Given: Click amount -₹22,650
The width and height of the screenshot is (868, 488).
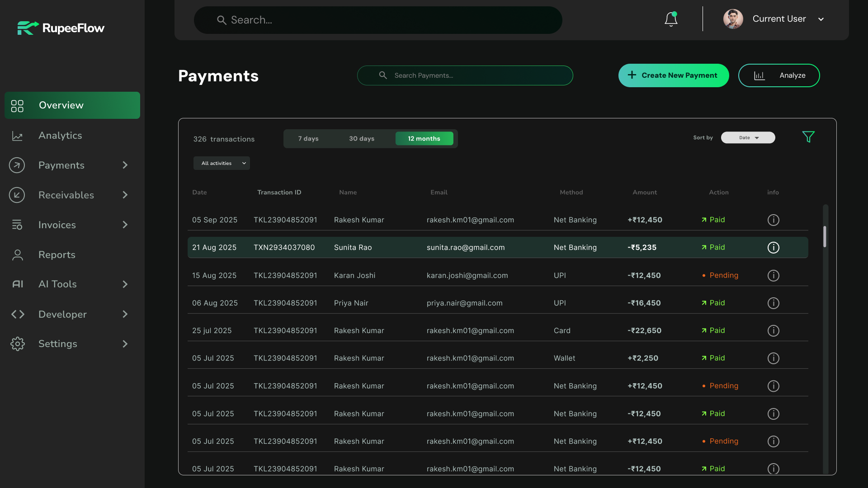Looking at the screenshot, I should (645, 331).
